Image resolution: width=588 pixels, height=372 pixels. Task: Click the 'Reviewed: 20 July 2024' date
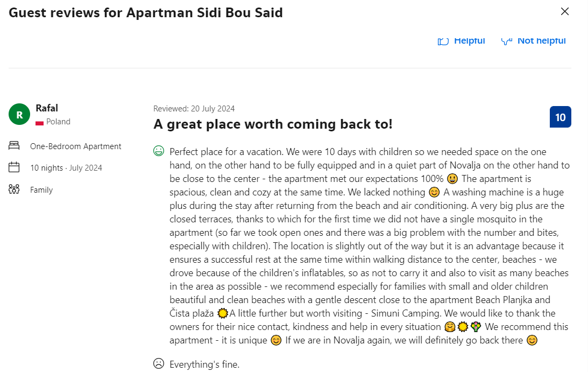pyautogui.click(x=194, y=108)
